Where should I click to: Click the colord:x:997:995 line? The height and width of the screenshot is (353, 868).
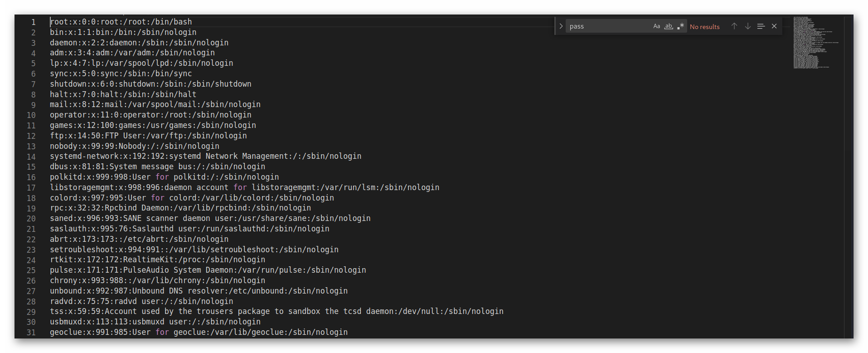(x=192, y=198)
